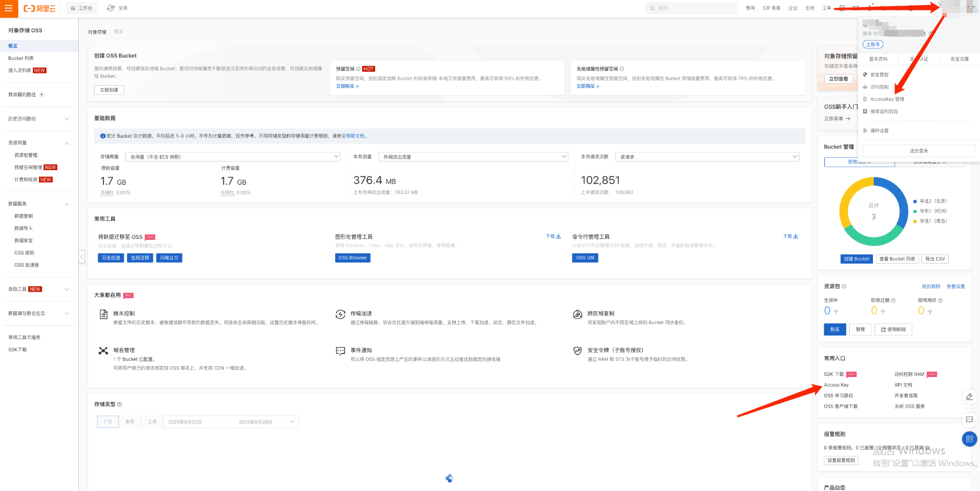Collapse the sidebar with edge handle

[82, 257]
